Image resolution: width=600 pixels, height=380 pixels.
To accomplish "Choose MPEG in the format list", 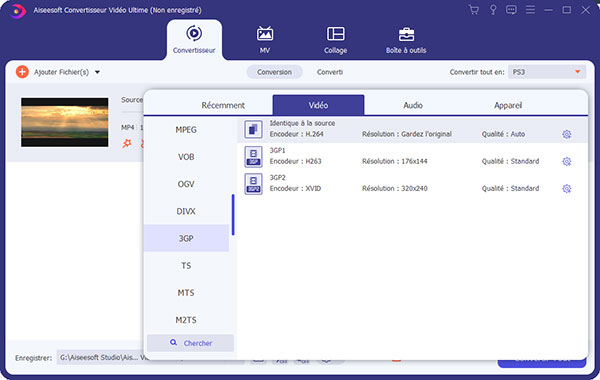I will coord(186,130).
